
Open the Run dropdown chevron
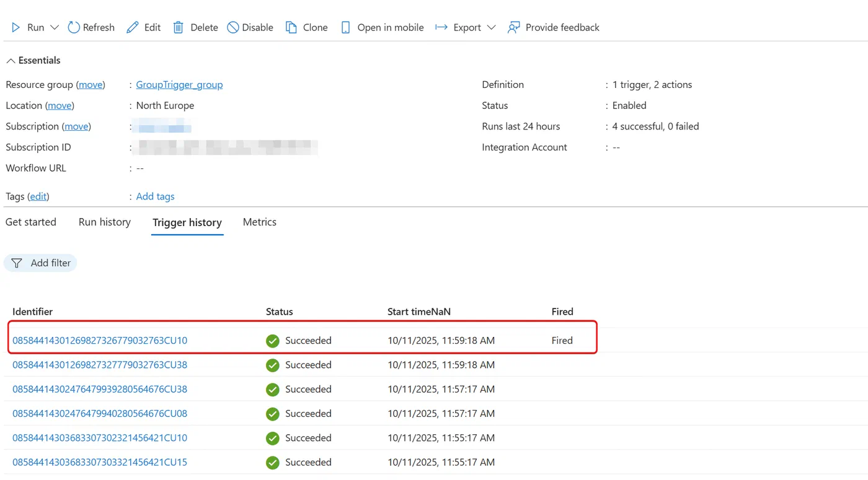pyautogui.click(x=55, y=27)
